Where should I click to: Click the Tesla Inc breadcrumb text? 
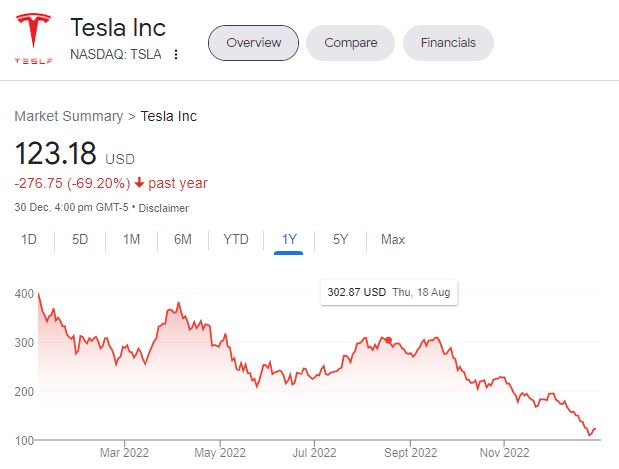169,116
